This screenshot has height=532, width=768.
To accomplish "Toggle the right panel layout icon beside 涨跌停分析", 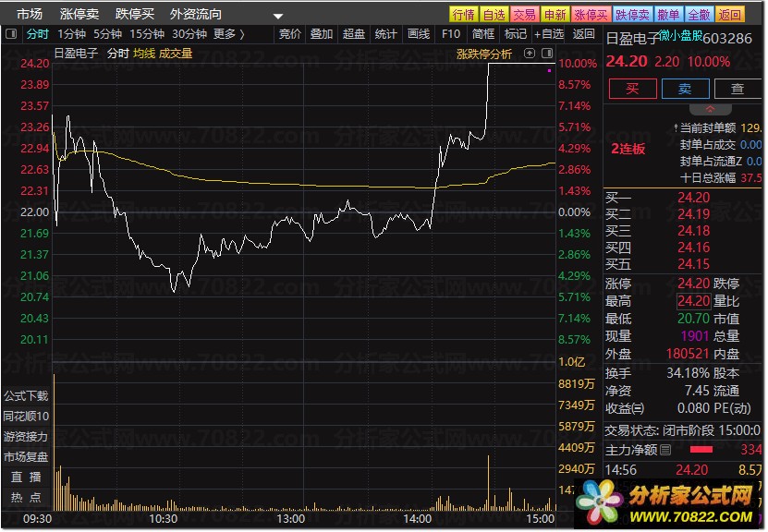I will [547, 53].
